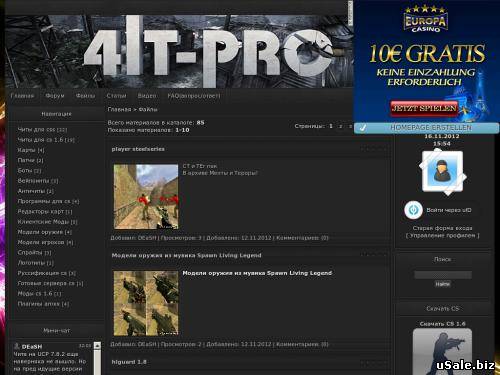Image resolution: width=500 pixels, height=375 pixels.
Task: Click the mini-chat scrollbar up arrow
Action: 97,346
